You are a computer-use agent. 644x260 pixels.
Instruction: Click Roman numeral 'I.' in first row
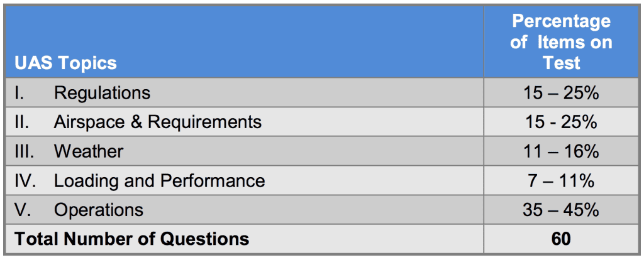point(19,93)
